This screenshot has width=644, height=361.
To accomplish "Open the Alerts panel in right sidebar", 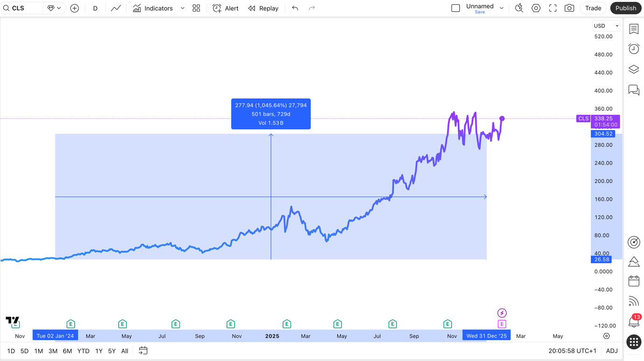I will click(x=634, y=49).
